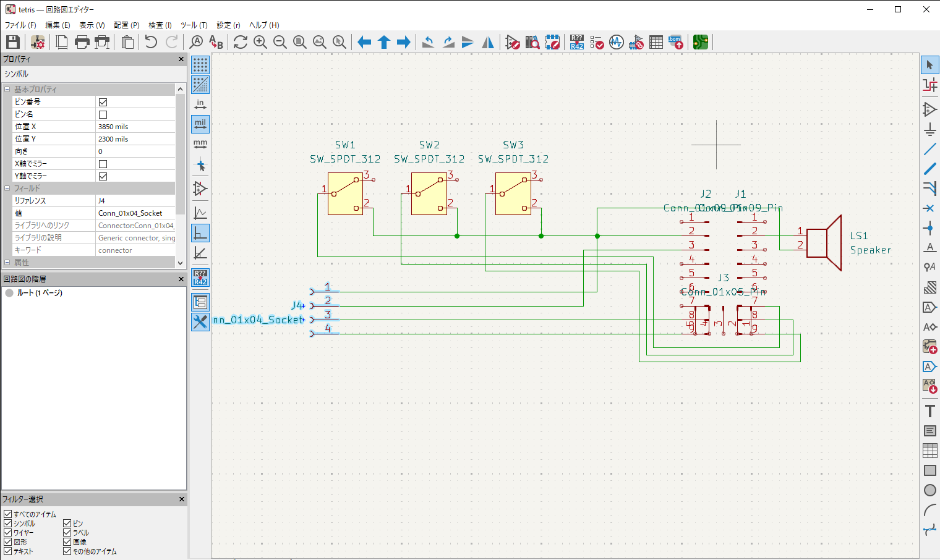Set lines to 45 degree mode
940x560 pixels.
[x=200, y=253]
